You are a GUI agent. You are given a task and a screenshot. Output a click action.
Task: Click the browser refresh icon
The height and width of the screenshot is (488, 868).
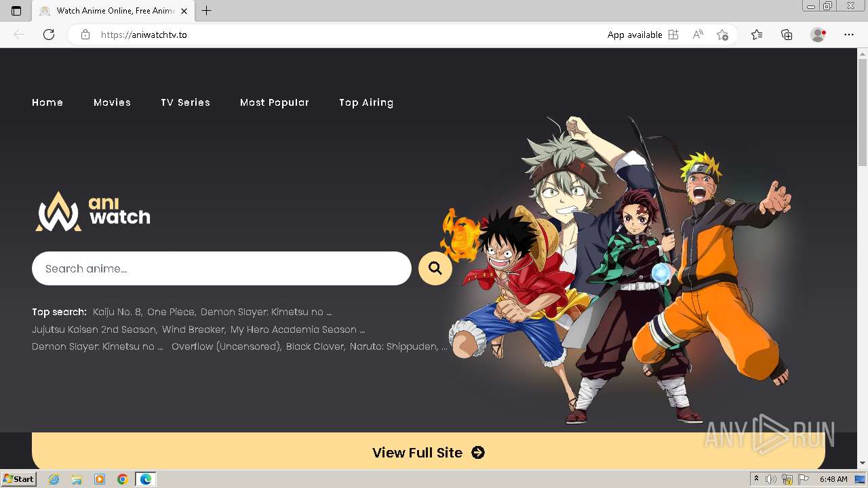pyautogui.click(x=49, y=35)
